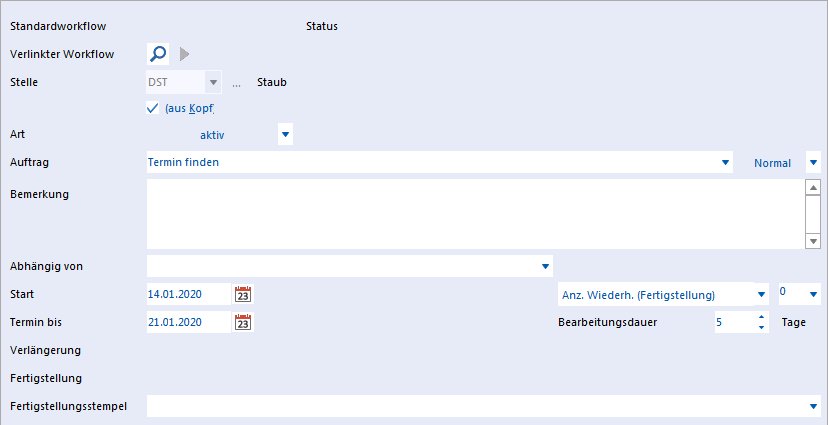Increase Bearbeitungsdauer with the up arrow
This screenshot has width=828, height=425.
[x=761, y=317]
